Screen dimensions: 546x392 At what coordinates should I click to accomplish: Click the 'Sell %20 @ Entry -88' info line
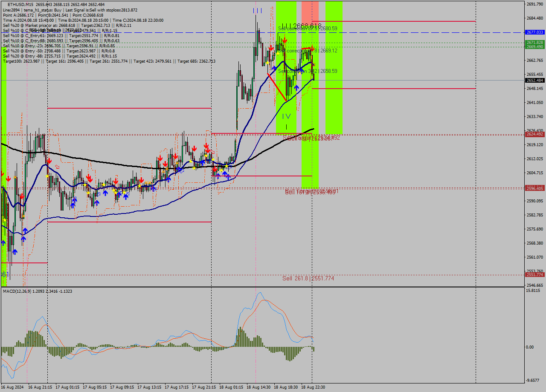click(60, 56)
